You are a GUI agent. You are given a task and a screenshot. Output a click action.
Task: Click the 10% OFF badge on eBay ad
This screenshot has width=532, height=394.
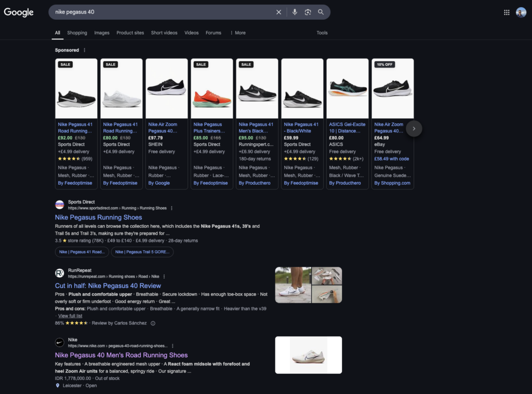point(384,64)
